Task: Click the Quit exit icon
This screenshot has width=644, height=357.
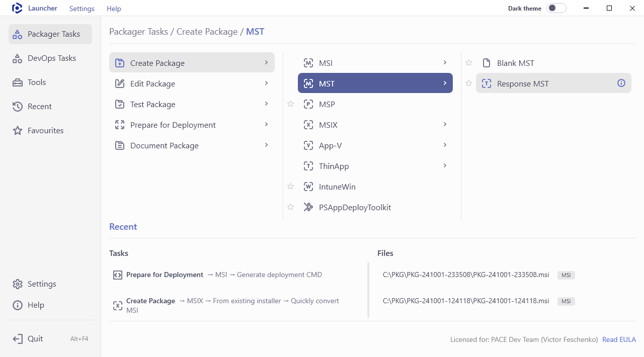Action: pos(18,339)
